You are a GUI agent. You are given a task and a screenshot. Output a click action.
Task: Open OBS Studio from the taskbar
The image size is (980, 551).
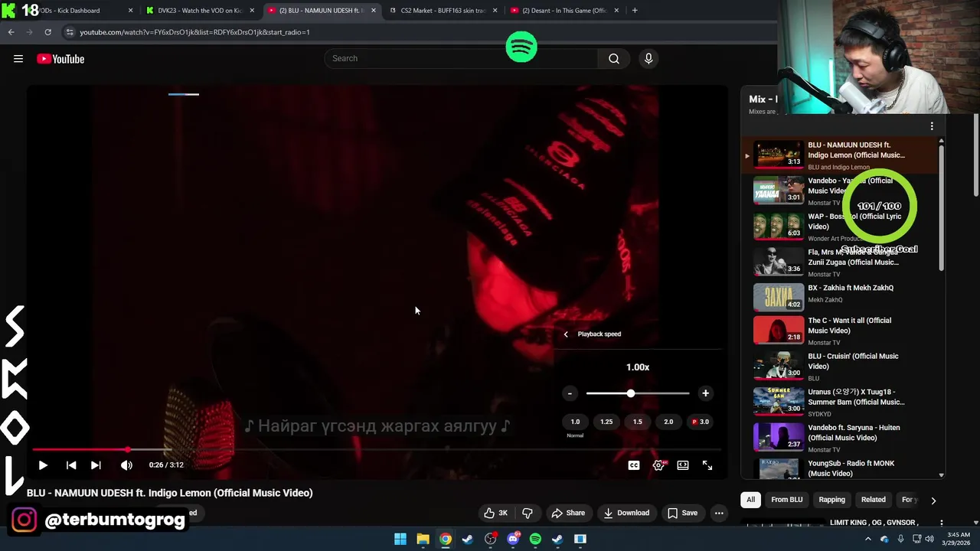tap(491, 539)
